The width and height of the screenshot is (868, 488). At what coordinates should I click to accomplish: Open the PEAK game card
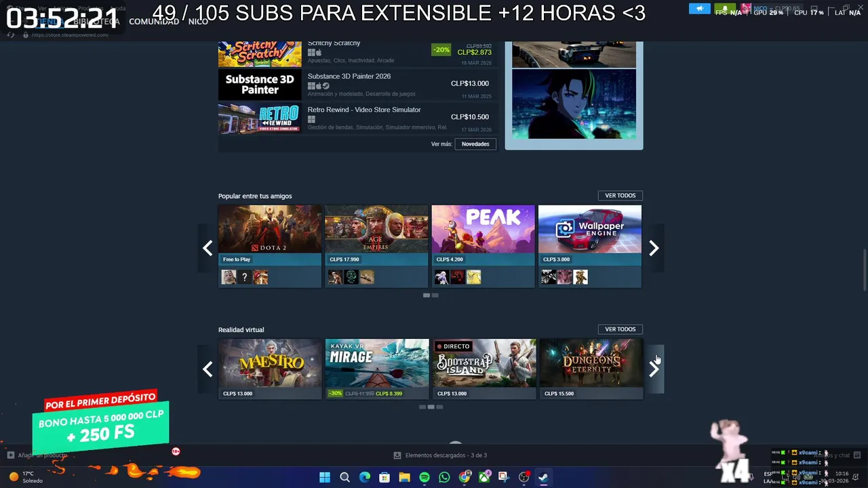click(483, 246)
